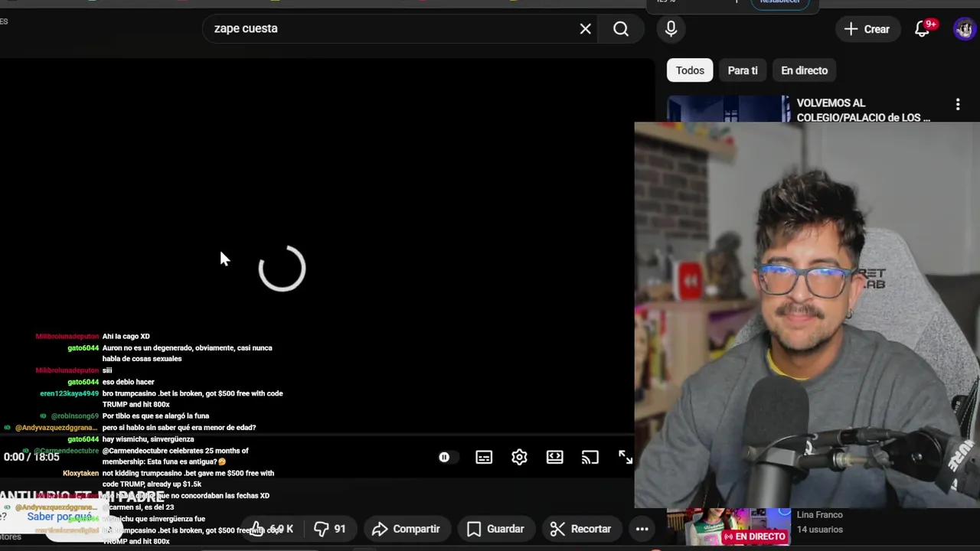Click the video progress bar
This screenshot has width=980, height=551.
(x=317, y=436)
